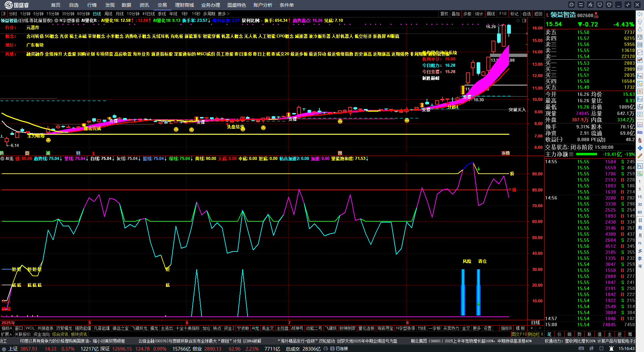Click the F5 sidebar icon
Image resolution: width=644 pixels, height=352 pixels.
coord(640,166)
